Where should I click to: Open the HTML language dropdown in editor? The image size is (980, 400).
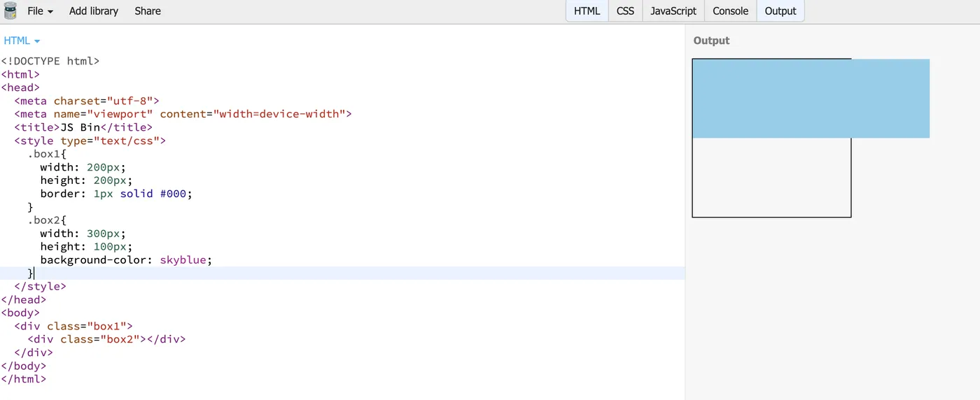[22, 41]
